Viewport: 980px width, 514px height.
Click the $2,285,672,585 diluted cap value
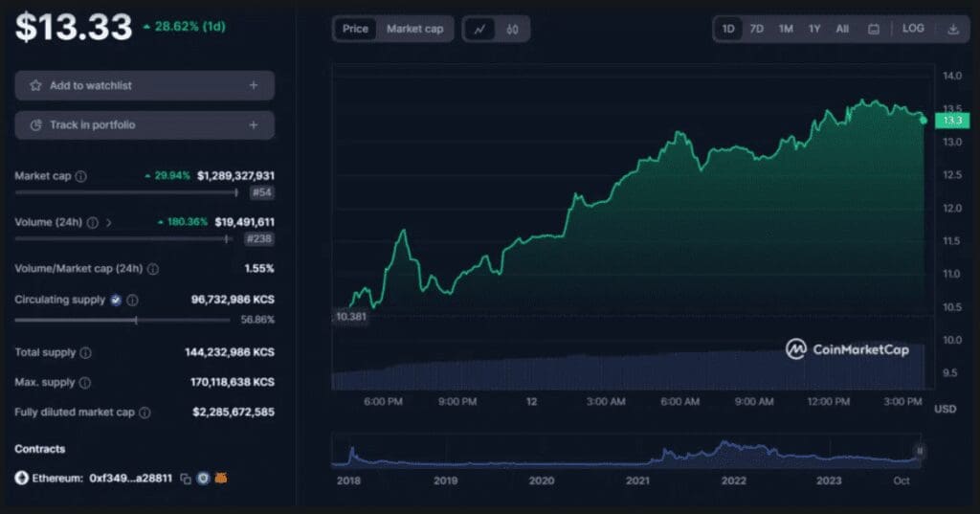234,413
